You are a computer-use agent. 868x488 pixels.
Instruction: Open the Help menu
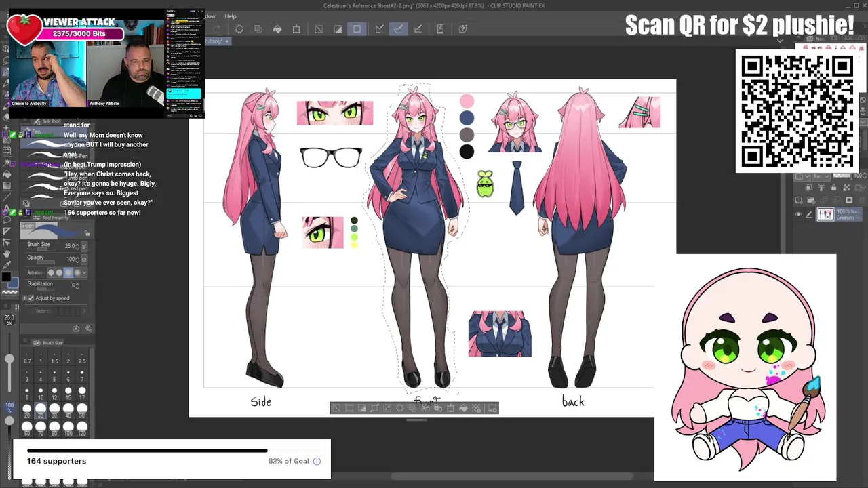231,16
